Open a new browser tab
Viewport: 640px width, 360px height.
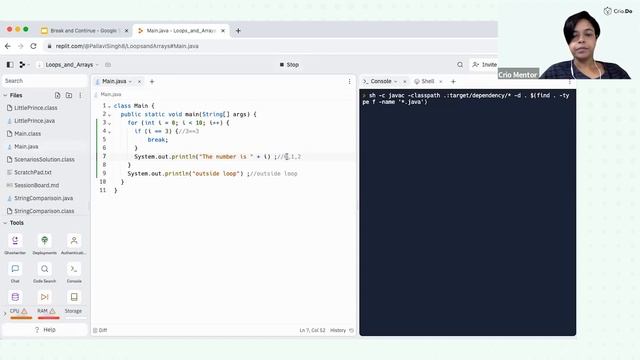click(238, 31)
